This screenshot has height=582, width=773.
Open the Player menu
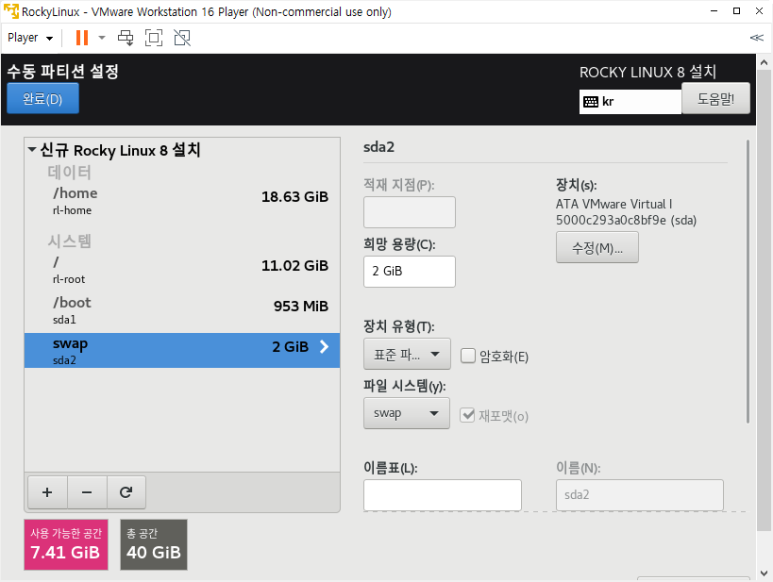[30, 38]
